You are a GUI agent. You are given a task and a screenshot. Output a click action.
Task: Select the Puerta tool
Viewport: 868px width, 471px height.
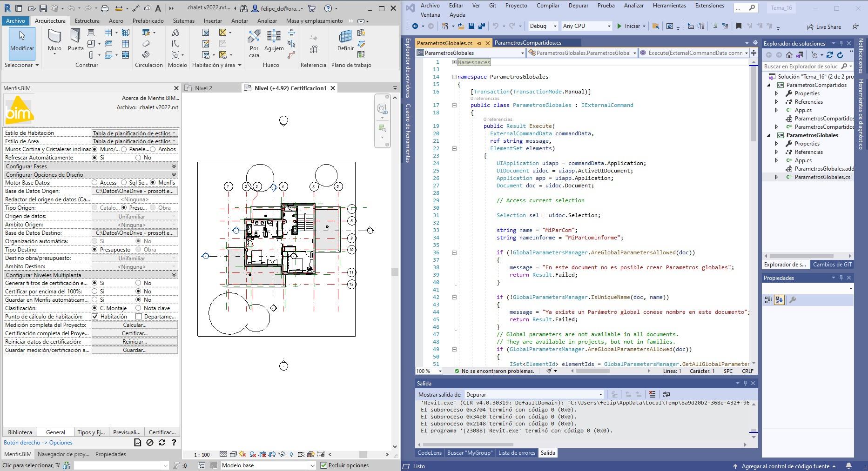tap(75, 42)
